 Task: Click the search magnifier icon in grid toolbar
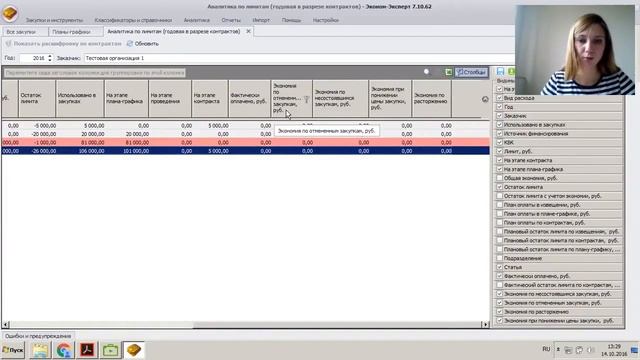coord(427,72)
